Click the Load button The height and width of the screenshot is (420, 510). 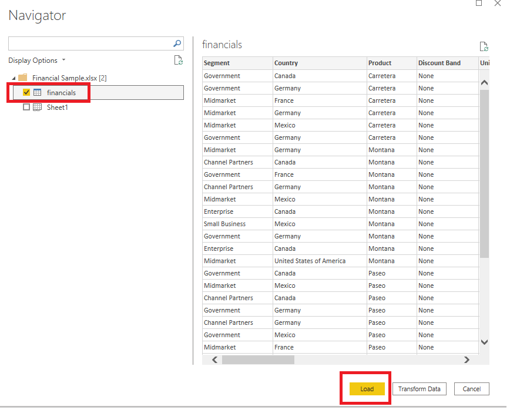pos(367,389)
